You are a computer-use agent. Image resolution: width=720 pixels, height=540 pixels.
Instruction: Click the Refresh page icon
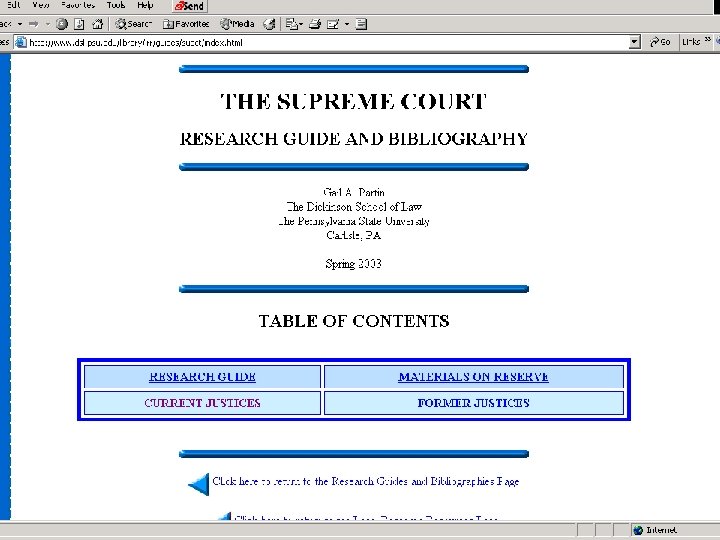coord(79,24)
